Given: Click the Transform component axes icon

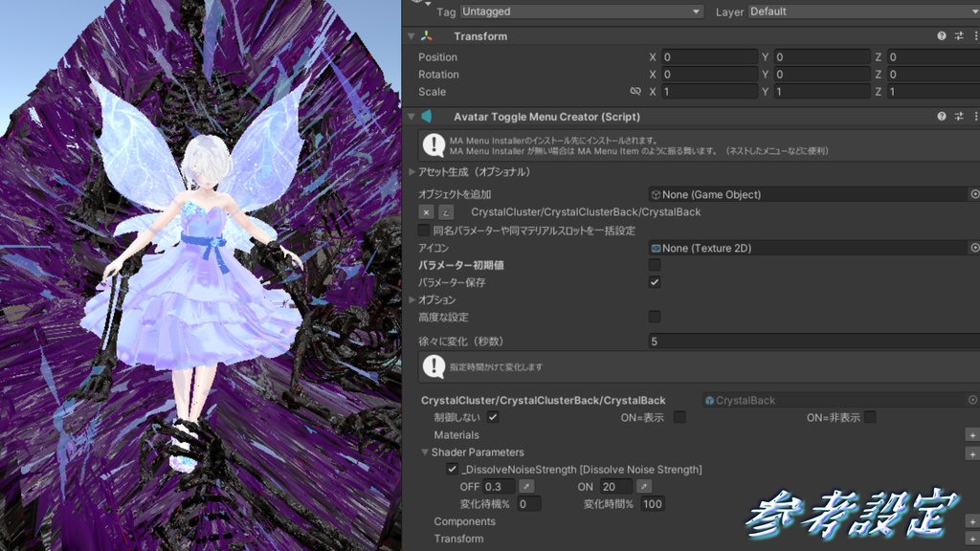Looking at the screenshot, I should (427, 36).
